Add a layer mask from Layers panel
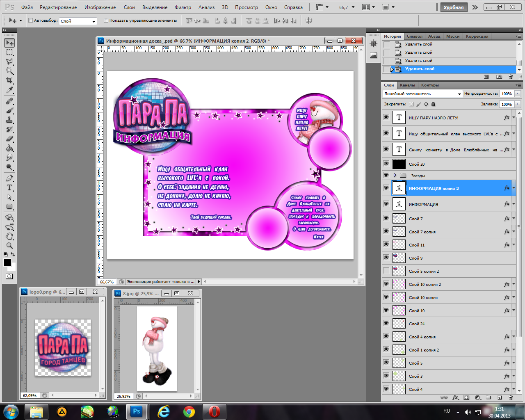Image resolution: width=525 pixels, height=420 pixels. tap(466, 397)
